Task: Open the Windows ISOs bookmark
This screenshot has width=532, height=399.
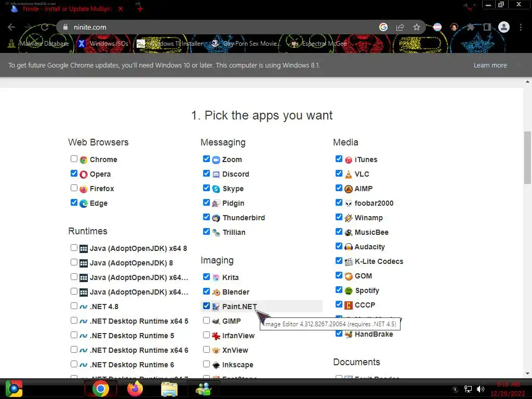Action: coord(103,44)
